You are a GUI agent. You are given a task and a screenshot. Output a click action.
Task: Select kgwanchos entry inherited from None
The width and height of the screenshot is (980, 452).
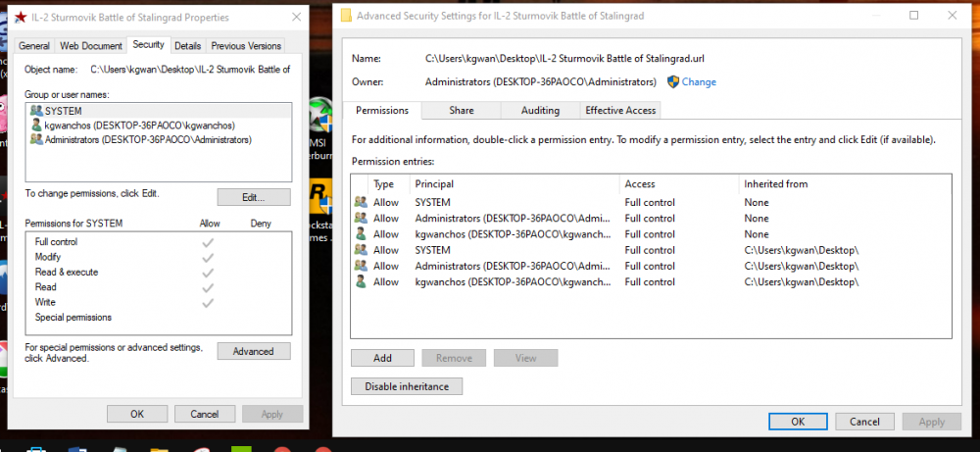click(x=651, y=234)
